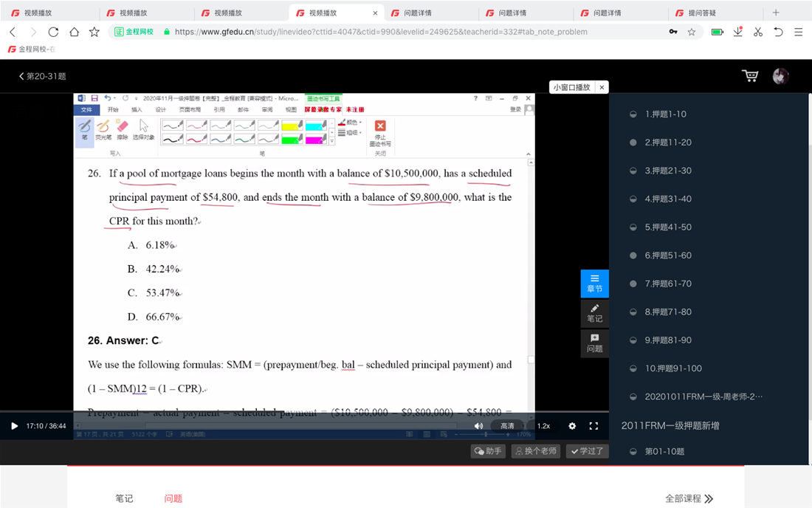This screenshot has height=508, width=812.
Task: Select the highlighter pen tool
Action: click(x=103, y=129)
